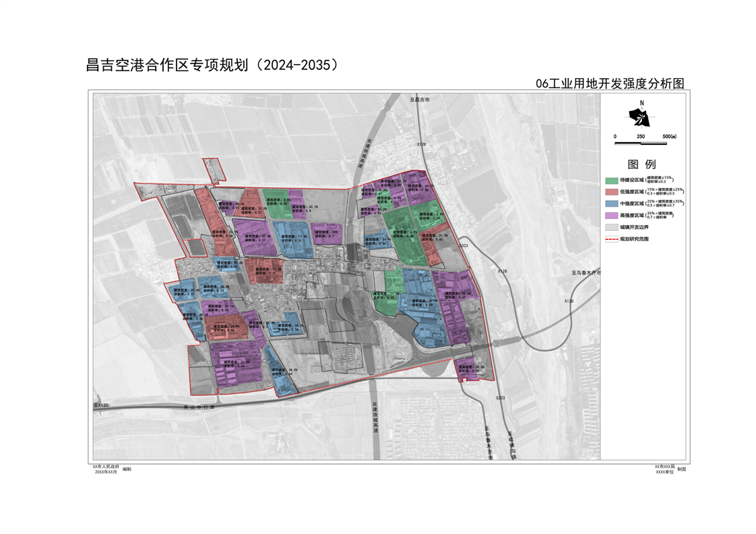Select the blue 中强度区域 legend swatch
Screen dimensions: 756x534
click(612, 203)
